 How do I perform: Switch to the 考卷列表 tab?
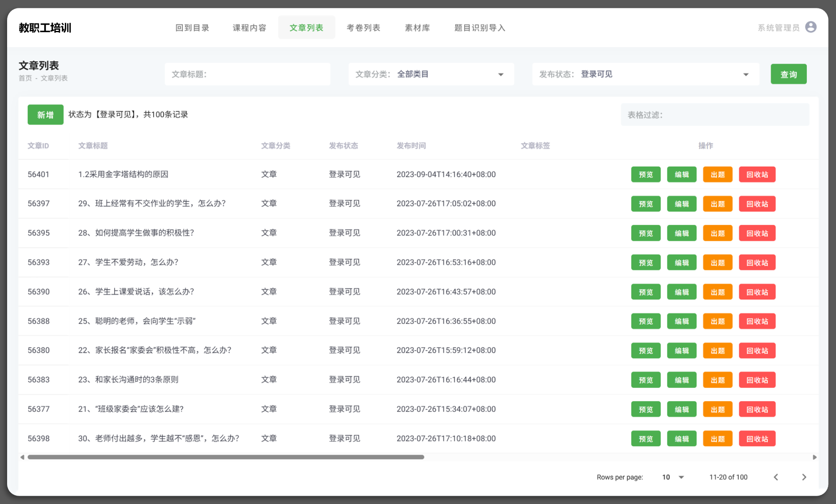[x=363, y=28]
